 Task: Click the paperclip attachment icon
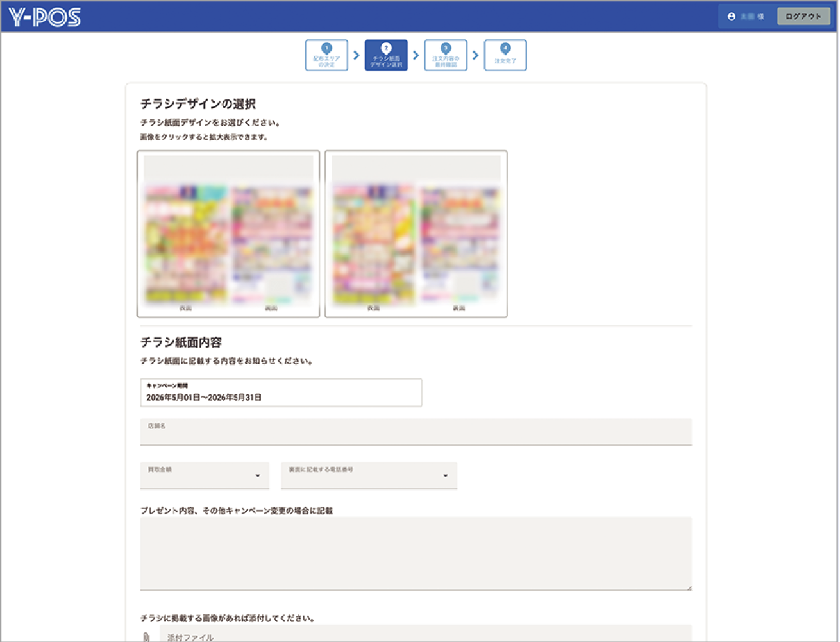pos(146,637)
